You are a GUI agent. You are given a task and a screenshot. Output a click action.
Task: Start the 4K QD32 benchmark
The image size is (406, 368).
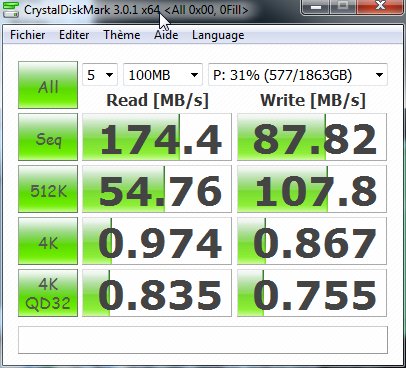(x=48, y=293)
